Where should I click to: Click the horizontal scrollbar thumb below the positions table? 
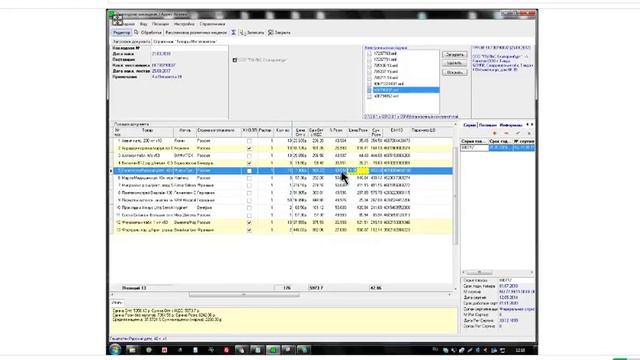tap(244, 295)
